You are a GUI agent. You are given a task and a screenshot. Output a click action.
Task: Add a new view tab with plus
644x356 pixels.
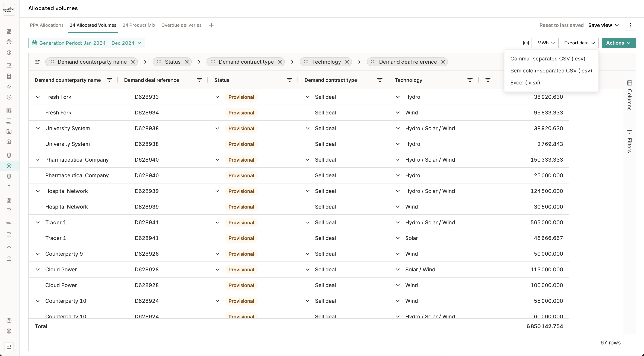point(211,25)
